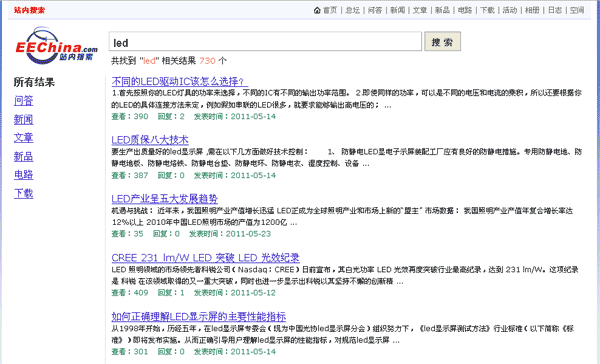Image resolution: width=600 pixels, height=364 pixels.
Task: Click the 站内搜索 header label
Action: coord(29,10)
